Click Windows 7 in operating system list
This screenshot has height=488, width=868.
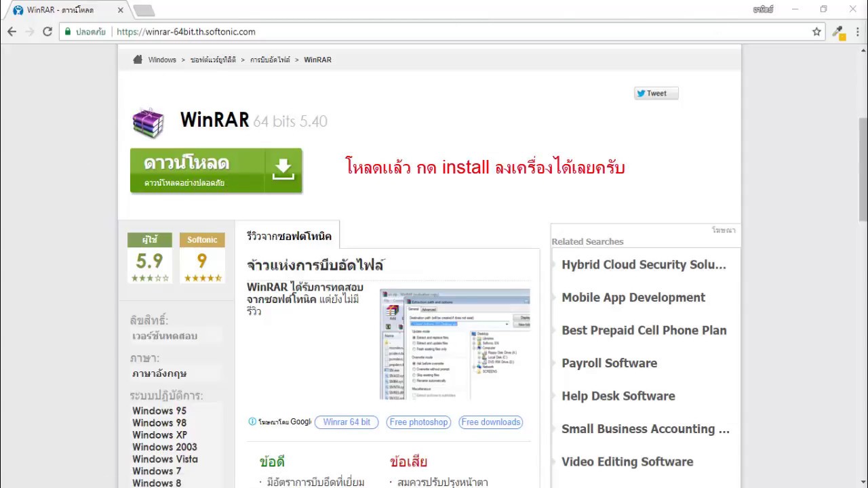tap(157, 471)
